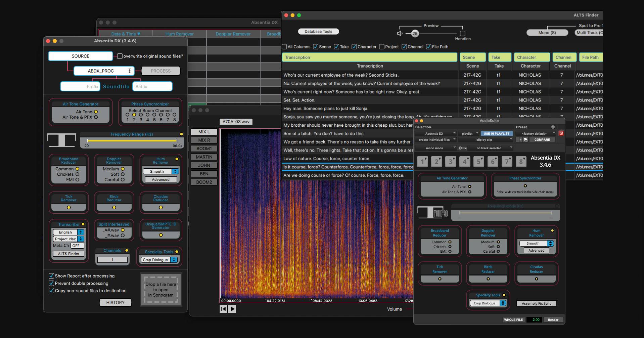The height and width of the screenshot is (338, 644).
Task: Select MIX L channel tab in sonogram window
Action: coord(204,132)
